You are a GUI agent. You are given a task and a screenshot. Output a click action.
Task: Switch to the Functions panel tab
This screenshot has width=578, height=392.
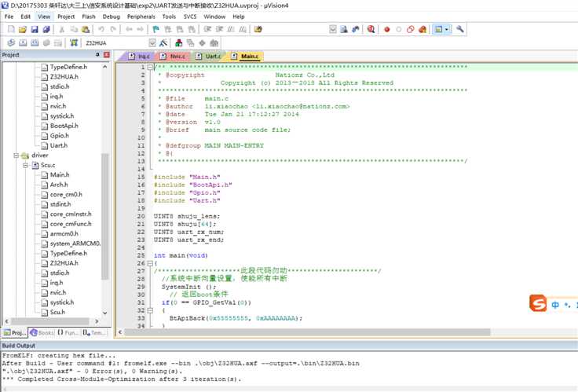click(68, 332)
